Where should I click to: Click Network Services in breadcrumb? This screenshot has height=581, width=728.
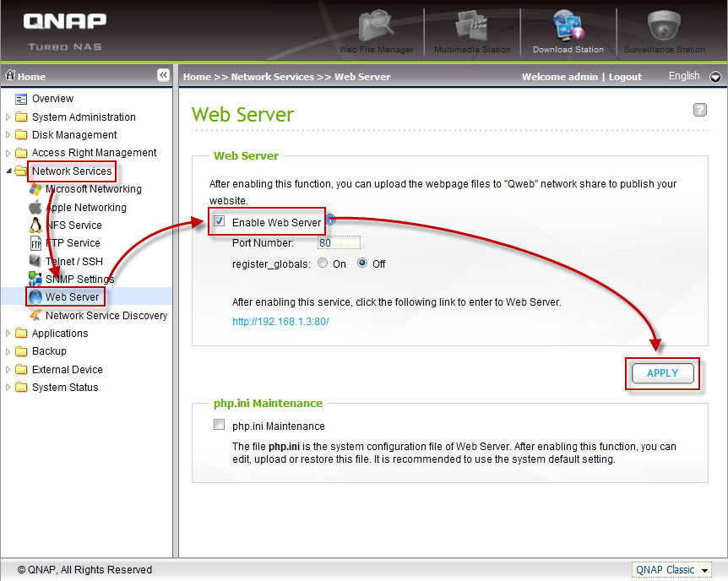[273, 77]
